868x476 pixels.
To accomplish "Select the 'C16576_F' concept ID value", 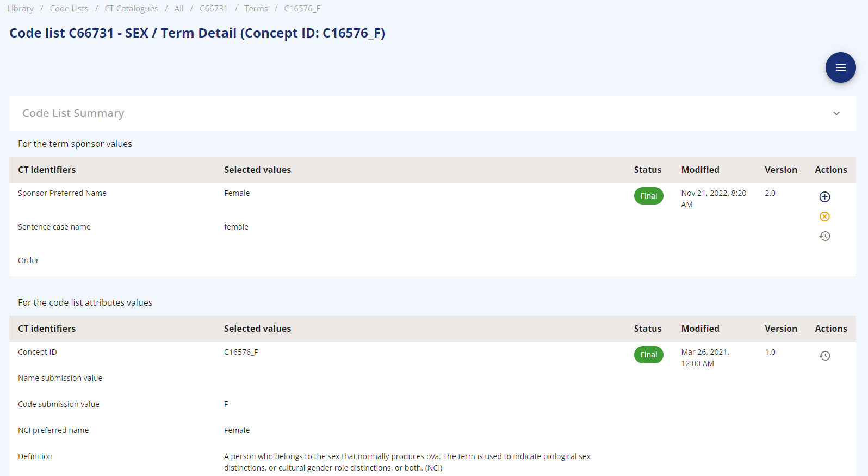I will point(241,352).
